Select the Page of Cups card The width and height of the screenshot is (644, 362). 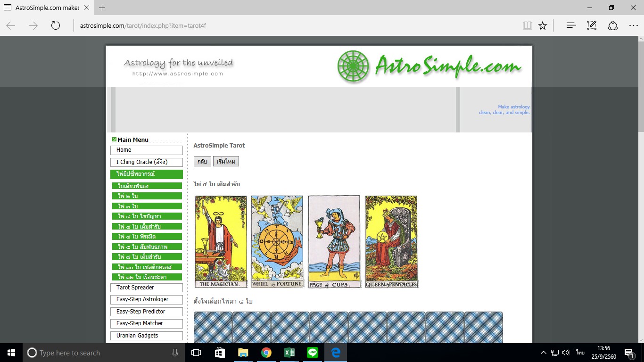coord(334,242)
